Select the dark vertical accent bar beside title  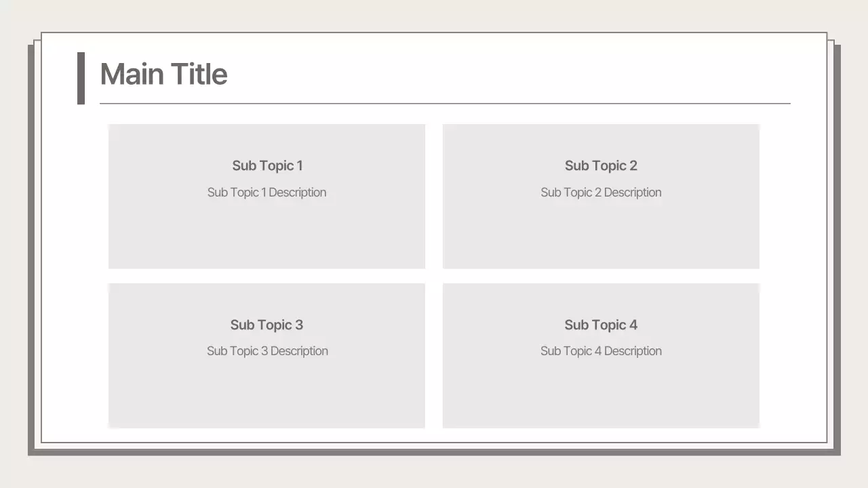pyautogui.click(x=81, y=78)
